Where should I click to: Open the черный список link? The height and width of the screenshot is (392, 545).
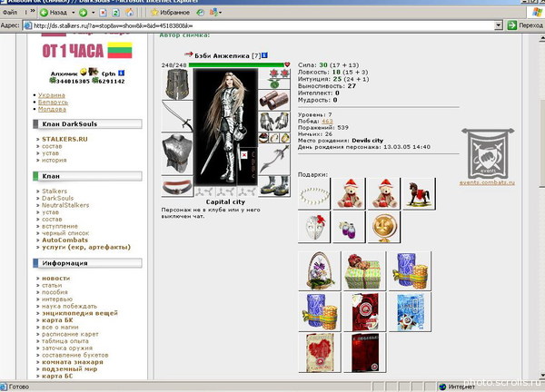pyautogui.click(x=65, y=233)
